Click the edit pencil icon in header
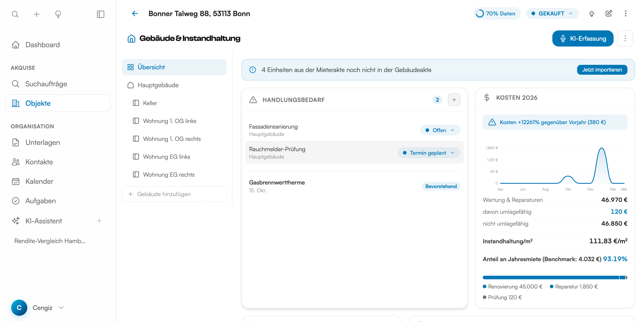Screen dimensions: 644x322 608,13
